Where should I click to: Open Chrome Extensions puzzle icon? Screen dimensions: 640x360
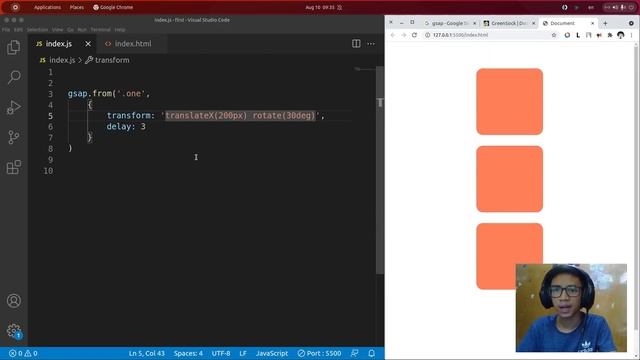[610, 35]
